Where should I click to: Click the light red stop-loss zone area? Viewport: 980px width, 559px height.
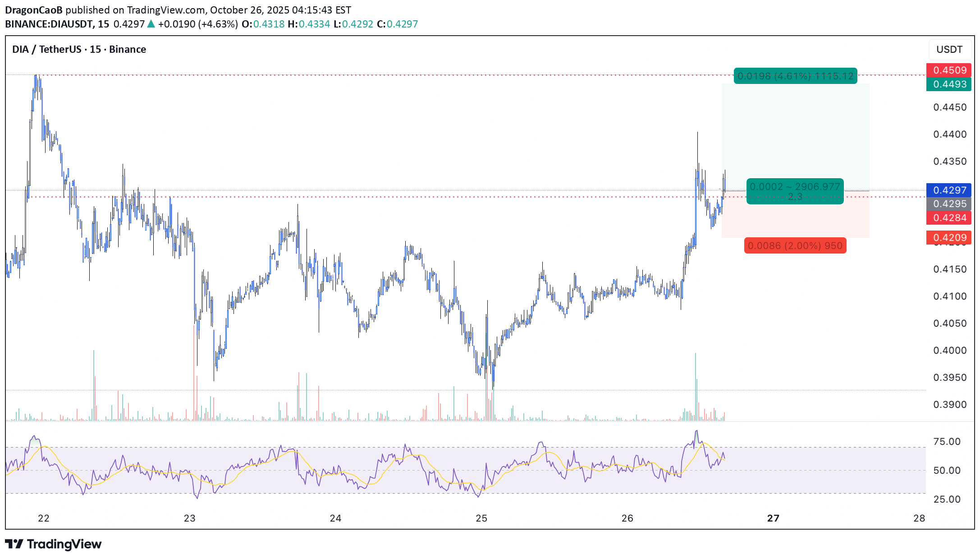coord(795,221)
